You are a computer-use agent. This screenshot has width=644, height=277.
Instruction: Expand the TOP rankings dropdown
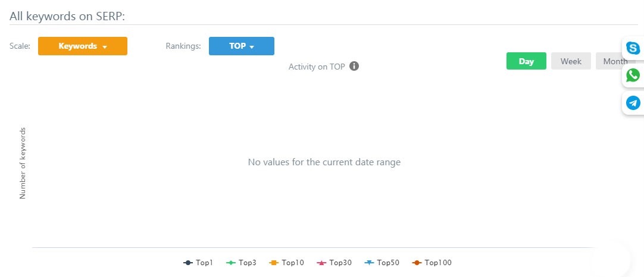(x=242, y=46)
